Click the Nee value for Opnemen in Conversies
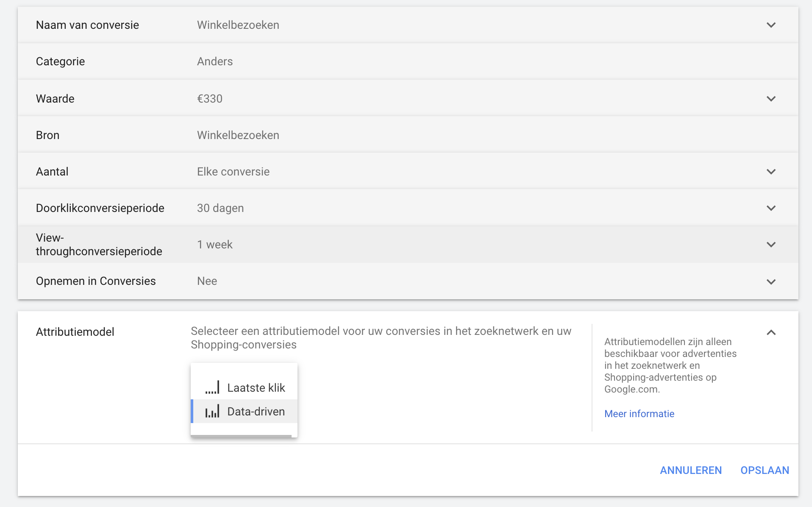812x507 pixels. [207, 281]
